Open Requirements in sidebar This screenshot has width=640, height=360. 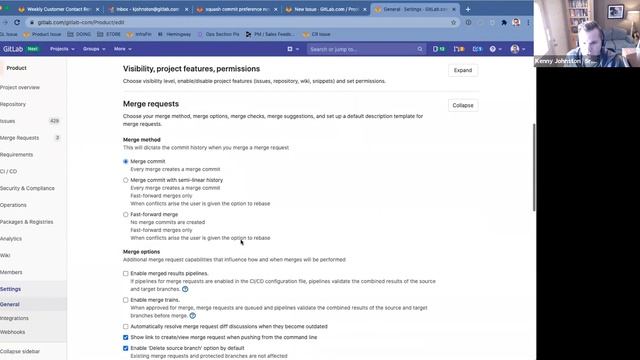16,155
